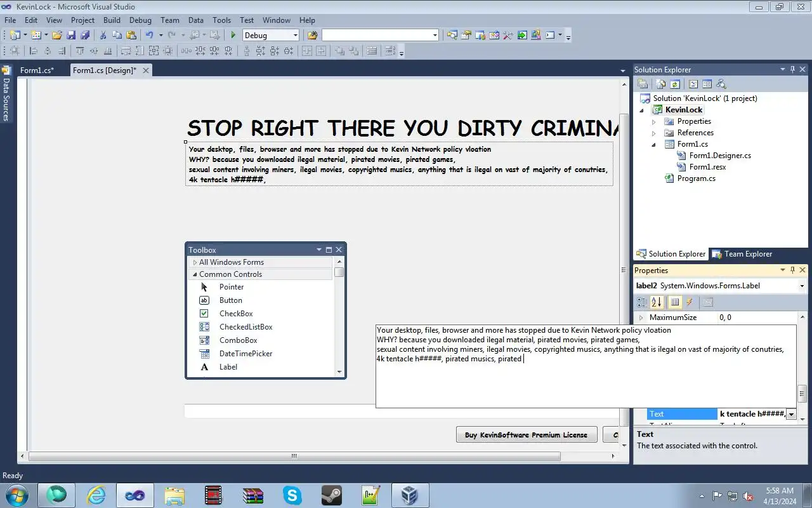
Task: Open the Tools menu
Action: [x=221, y=20]
